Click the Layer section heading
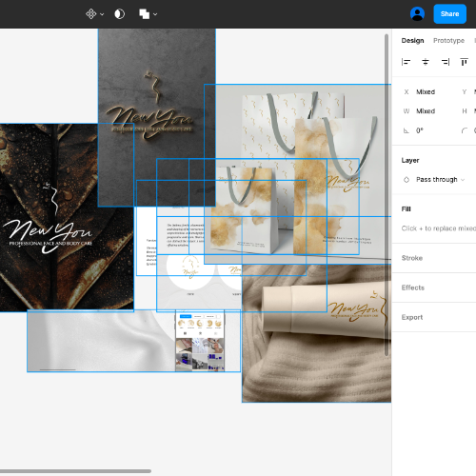The image size is (476, 476). [x=410, y=161]
